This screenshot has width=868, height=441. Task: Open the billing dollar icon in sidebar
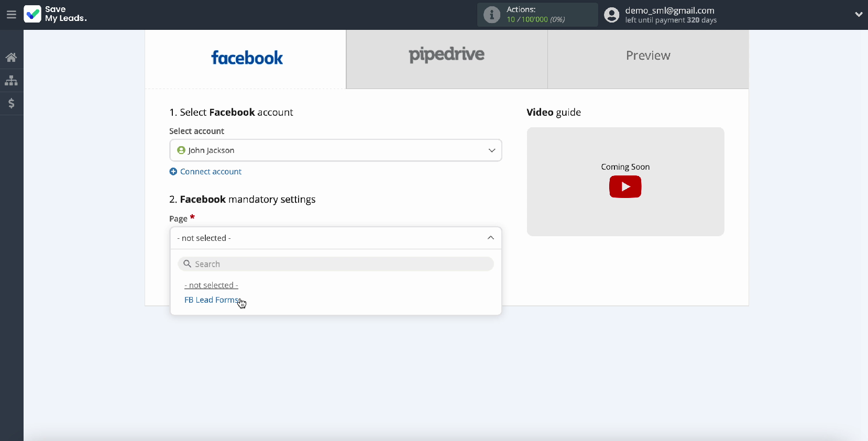coord(11,103)
